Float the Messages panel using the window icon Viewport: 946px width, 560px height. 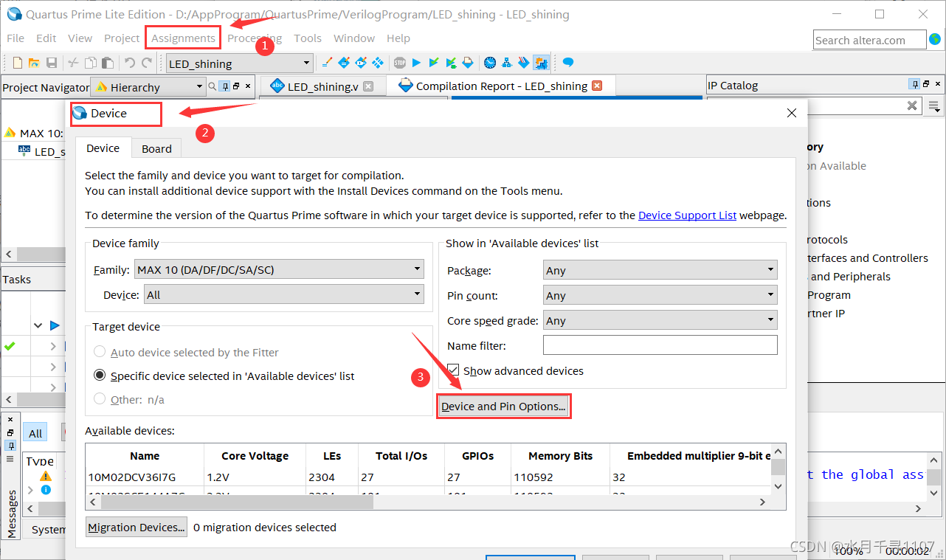tap(10, 432)
